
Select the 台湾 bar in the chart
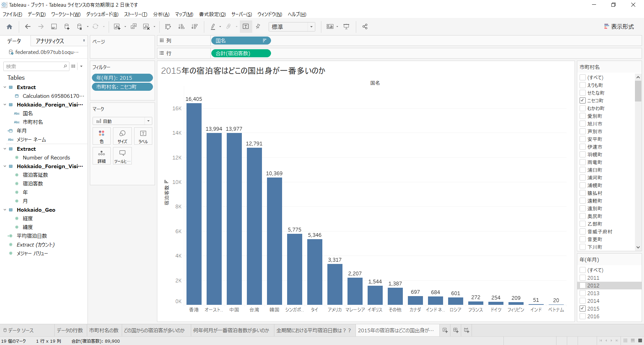click(254, 226)
